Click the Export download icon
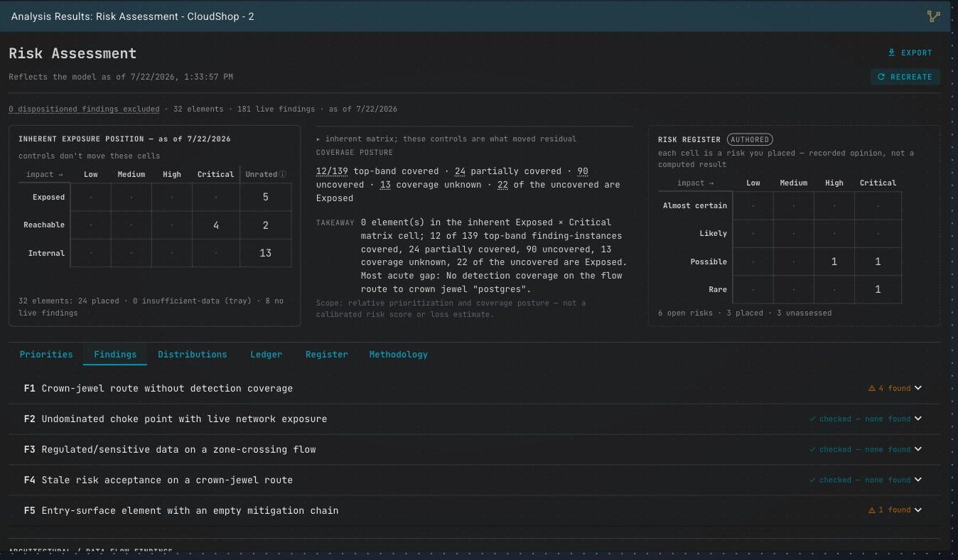 [x=892, y=53]
